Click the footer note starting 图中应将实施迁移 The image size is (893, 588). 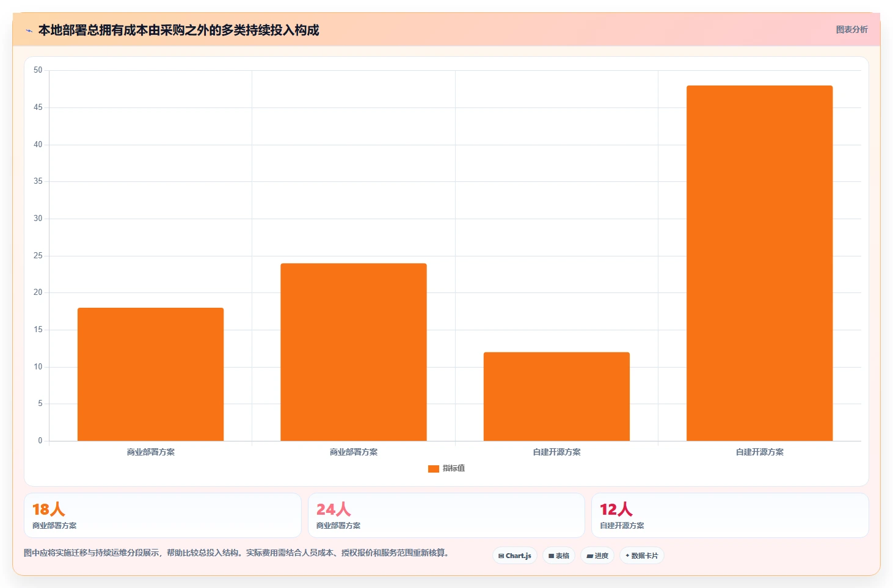pos(237,553)
